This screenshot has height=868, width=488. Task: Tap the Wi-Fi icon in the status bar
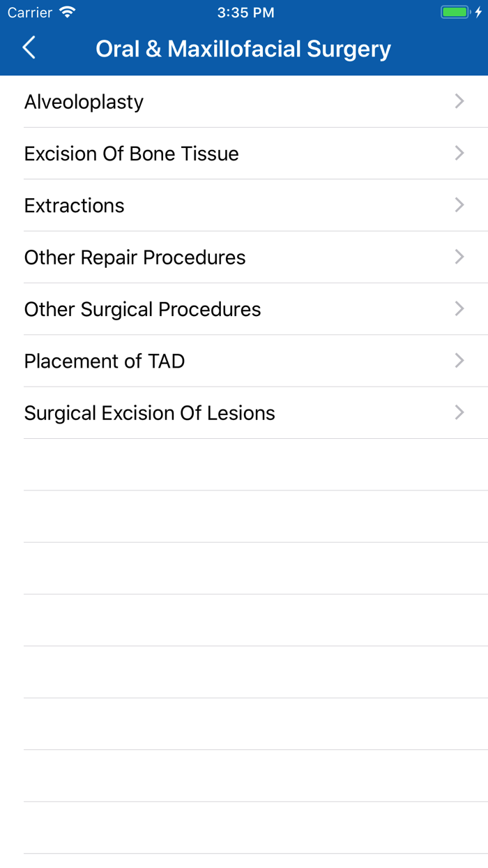point(66,12)
